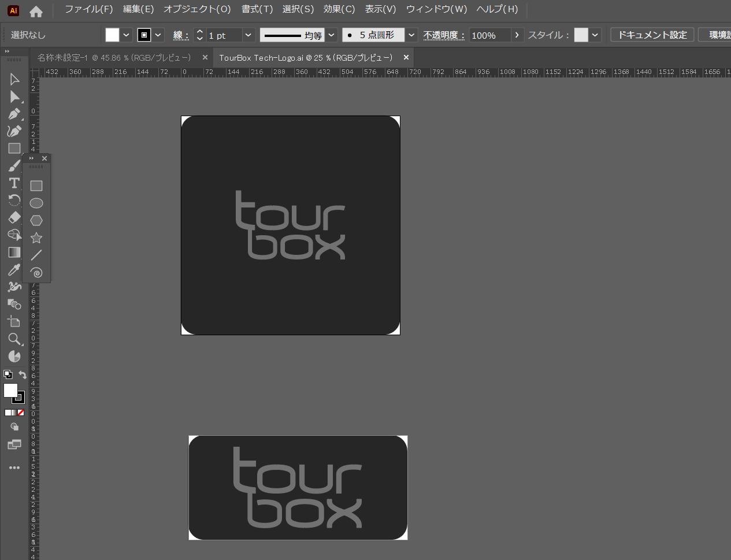The height and width of the screenshot is (560, 731).
Task: Pick the Polygon tool in flyout panel
Action: coord(36,221)
